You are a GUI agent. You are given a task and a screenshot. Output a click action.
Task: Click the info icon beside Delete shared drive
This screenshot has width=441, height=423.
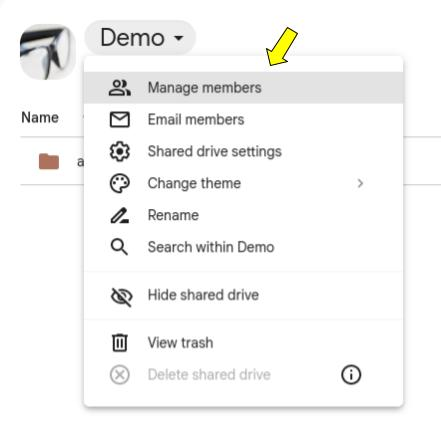point(351,375)
